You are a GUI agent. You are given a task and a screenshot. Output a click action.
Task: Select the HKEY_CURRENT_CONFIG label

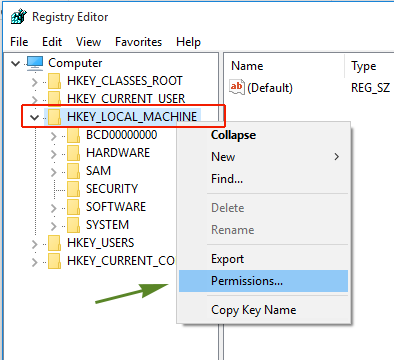(x=121, y=261)
